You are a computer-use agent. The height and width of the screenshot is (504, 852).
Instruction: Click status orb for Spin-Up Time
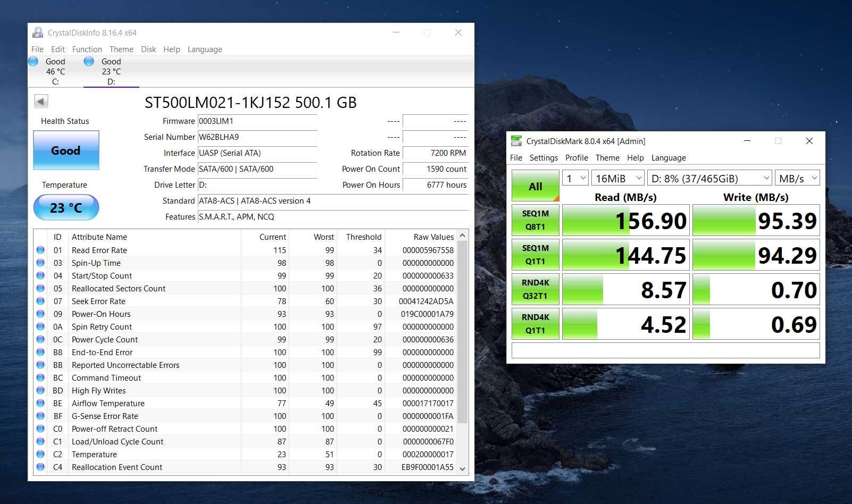coord(40,263)
